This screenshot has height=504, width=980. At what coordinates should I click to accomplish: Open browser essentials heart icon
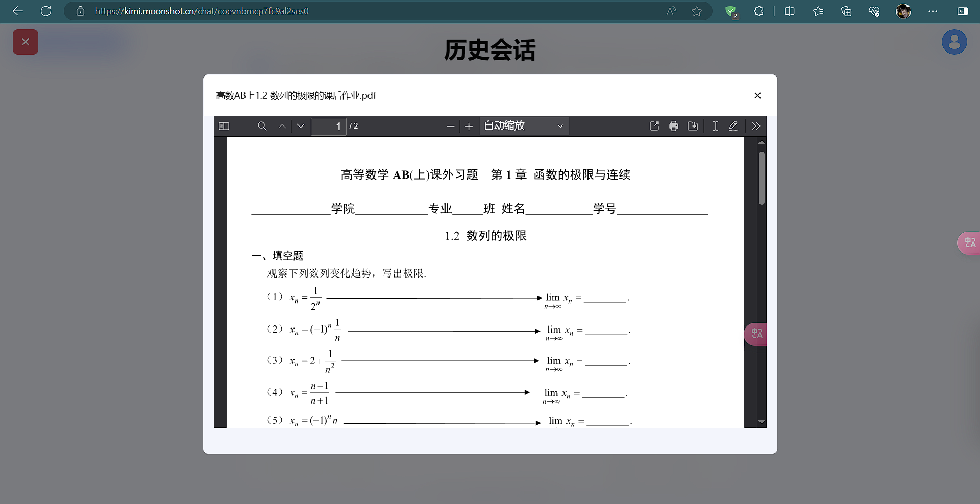[x=874, y=11]
